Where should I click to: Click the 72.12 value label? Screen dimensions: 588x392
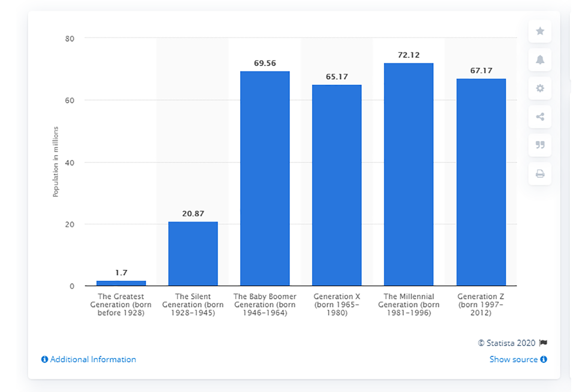408,55
